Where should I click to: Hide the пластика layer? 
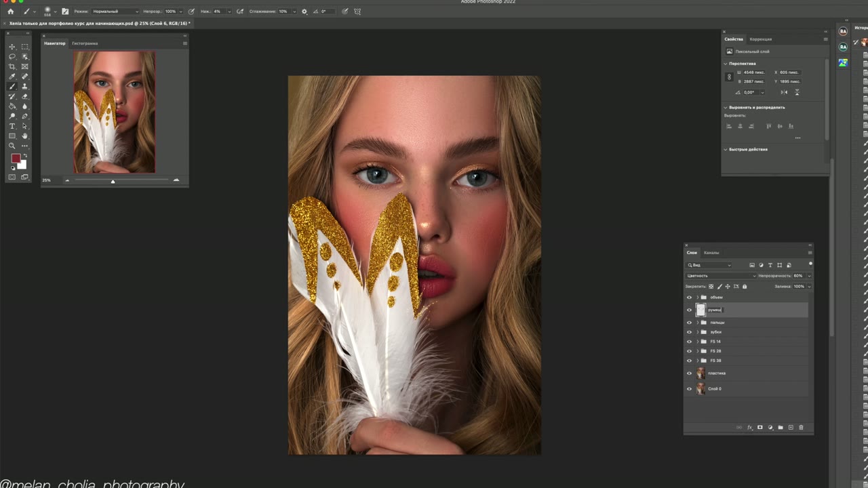click(x=690, y=373)
